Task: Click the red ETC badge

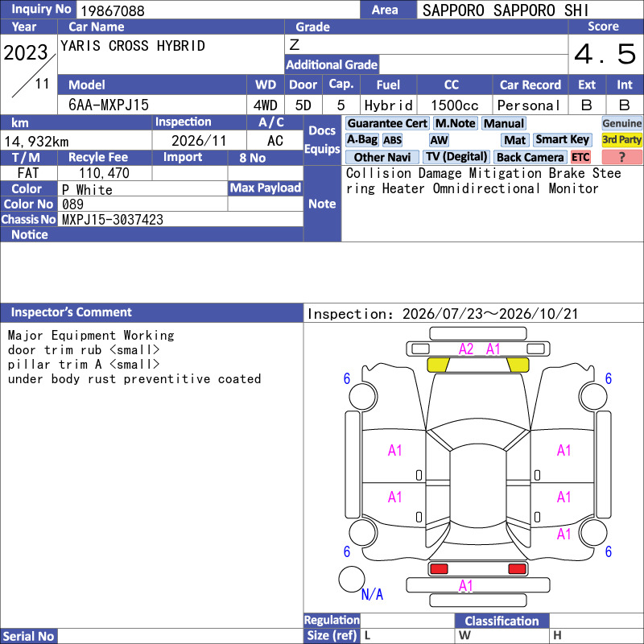Action: coord(580,157)
